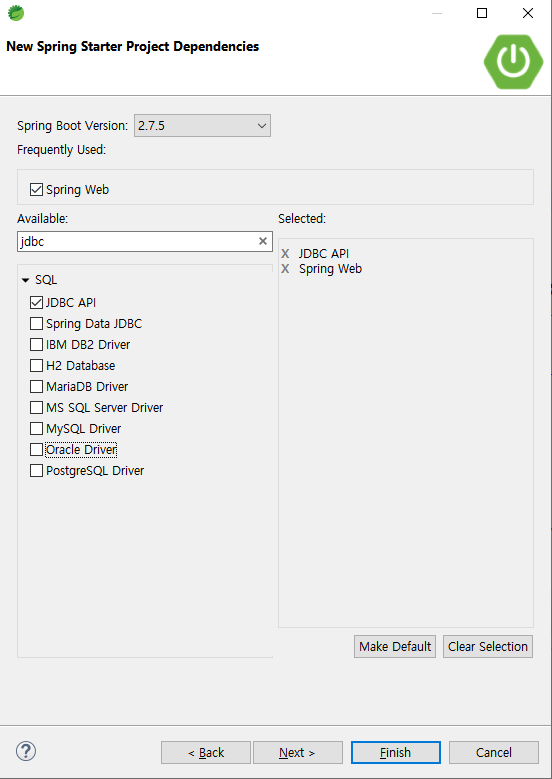
Task: Uncheck the Spring Web checkbox
Action: [x=36, y=189]
